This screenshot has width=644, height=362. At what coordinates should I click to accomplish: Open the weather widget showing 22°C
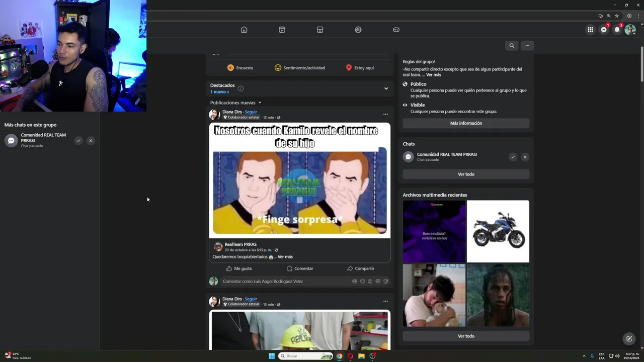pyautogui.click(x=18, y=356)
